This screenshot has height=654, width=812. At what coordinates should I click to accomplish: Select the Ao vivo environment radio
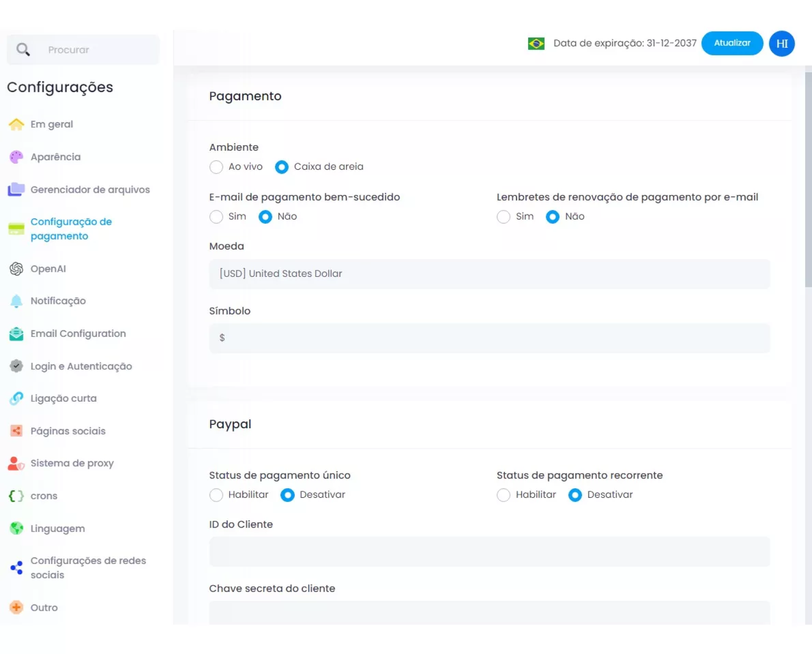216,167
